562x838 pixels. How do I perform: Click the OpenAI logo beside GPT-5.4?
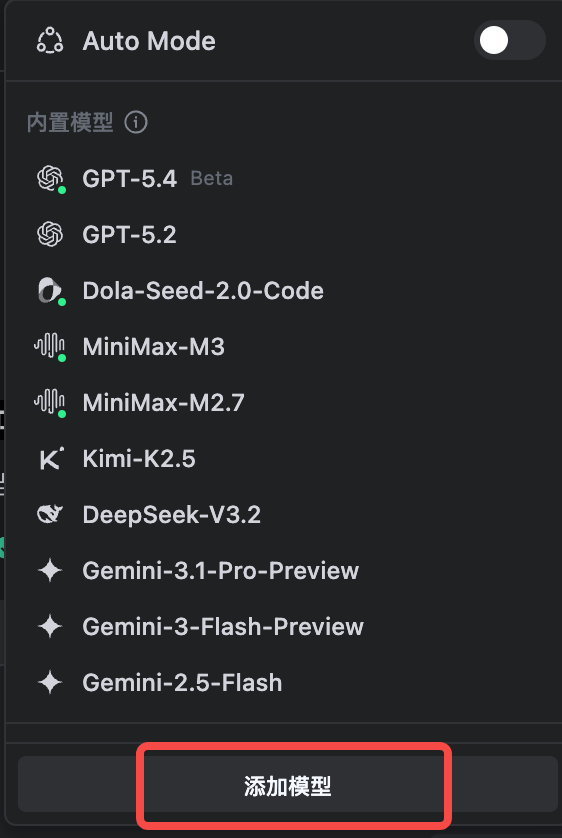50,178
